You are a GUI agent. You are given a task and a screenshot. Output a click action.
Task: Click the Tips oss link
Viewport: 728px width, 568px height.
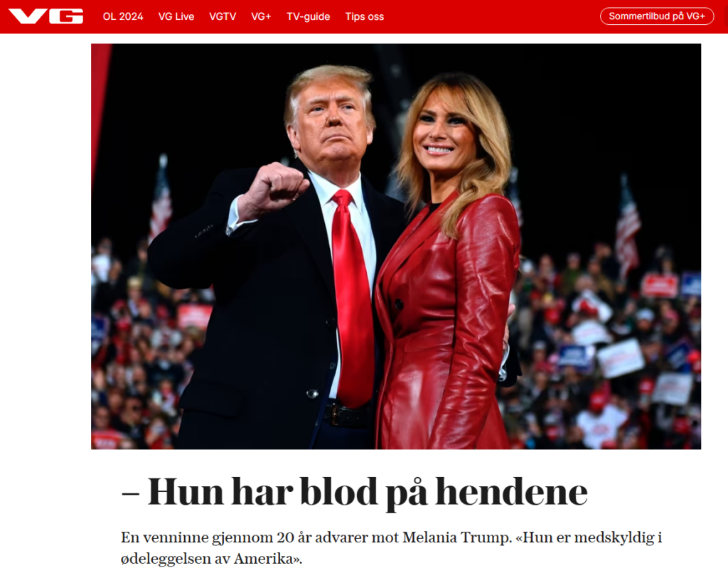point(365,16)
